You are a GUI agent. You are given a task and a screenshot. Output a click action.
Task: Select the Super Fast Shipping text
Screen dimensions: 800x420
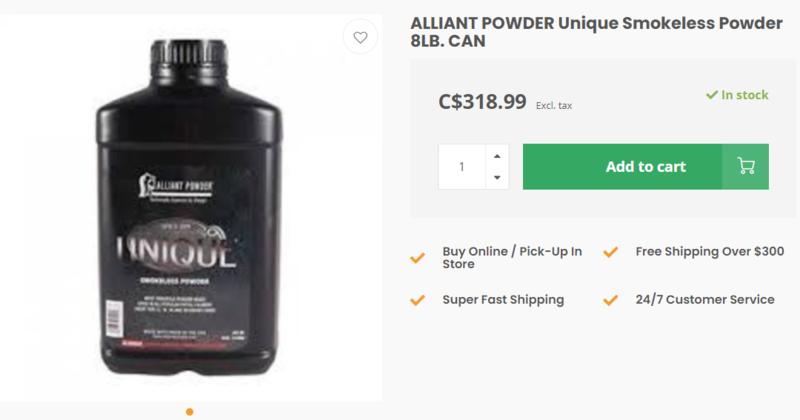click(x=503, y=300)
